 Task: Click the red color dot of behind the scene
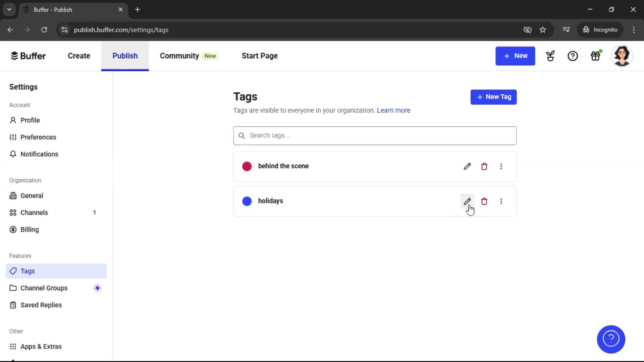coord(247,166)
